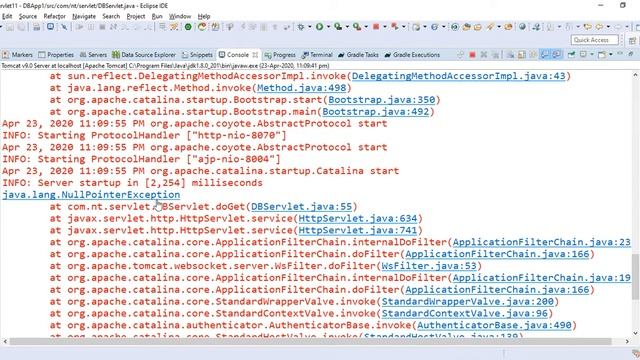Click the Coverage run icon
This screenshot has width=640, height=360.
pos(338,27)
